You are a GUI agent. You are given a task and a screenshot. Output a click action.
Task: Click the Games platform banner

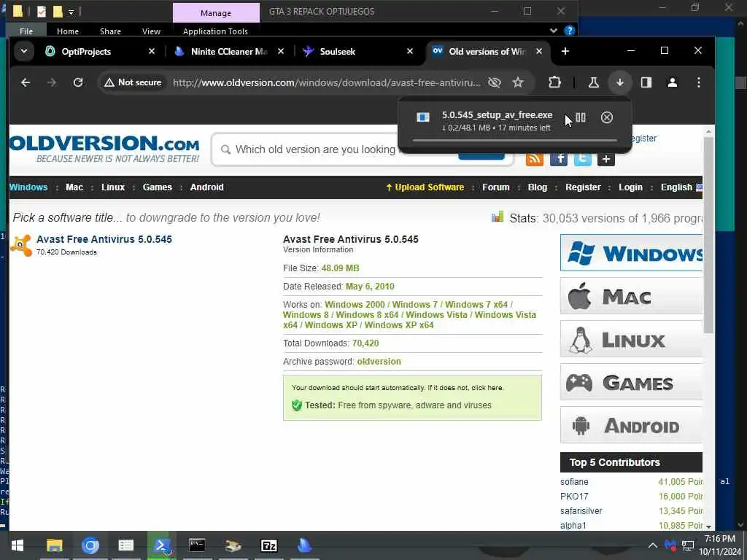click(x=631, y=382)
